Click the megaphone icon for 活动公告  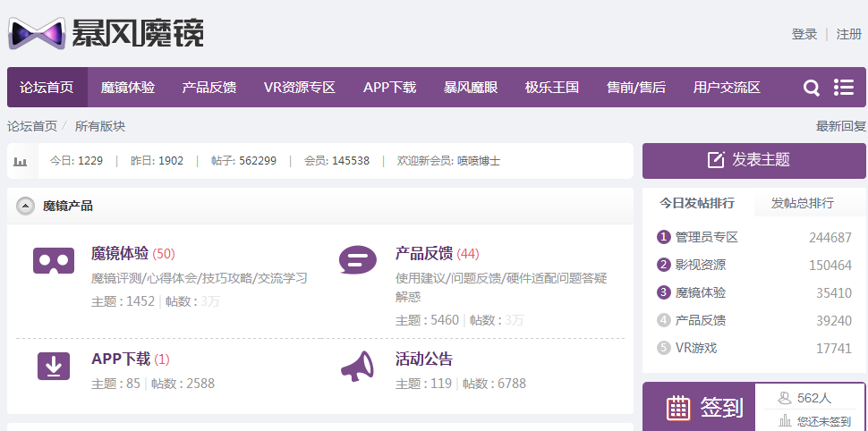357,366
